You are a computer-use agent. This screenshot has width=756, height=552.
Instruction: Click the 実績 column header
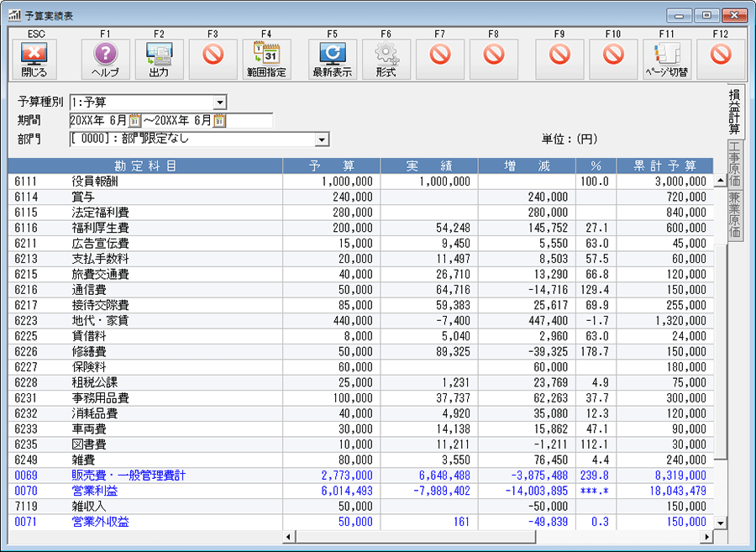coord(429,166)
